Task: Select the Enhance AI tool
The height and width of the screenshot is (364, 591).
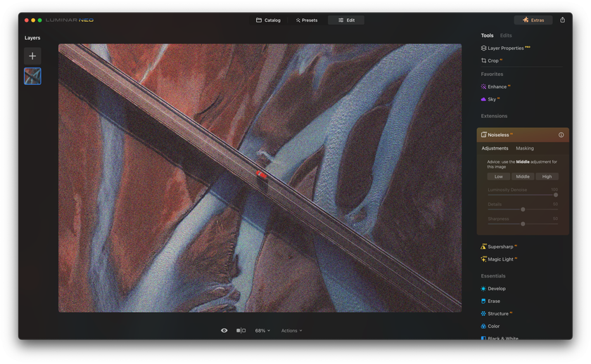Action: point(495,86)
